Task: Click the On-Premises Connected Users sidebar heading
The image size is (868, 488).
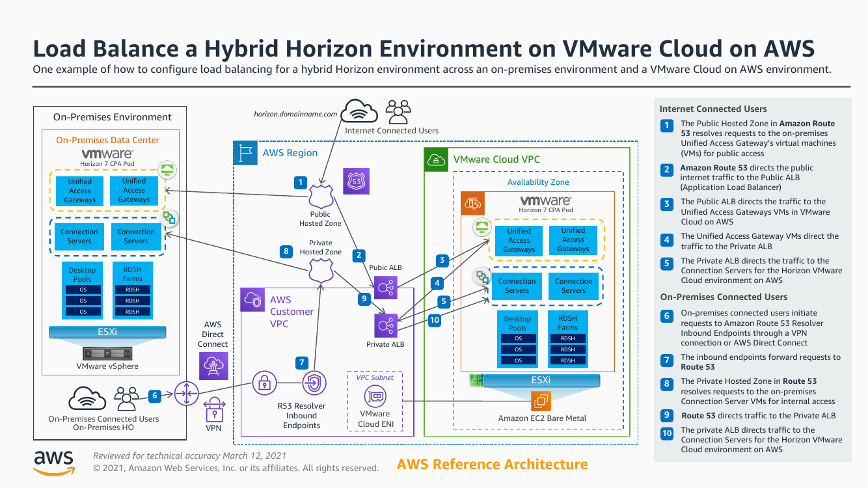Action: (724, 297)
